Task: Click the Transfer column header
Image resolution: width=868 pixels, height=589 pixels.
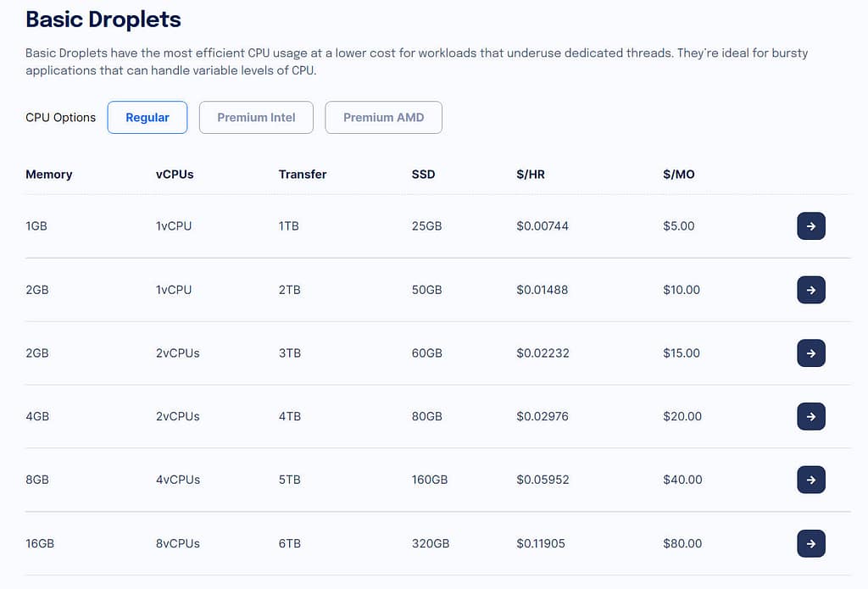Action: point(303,175)
